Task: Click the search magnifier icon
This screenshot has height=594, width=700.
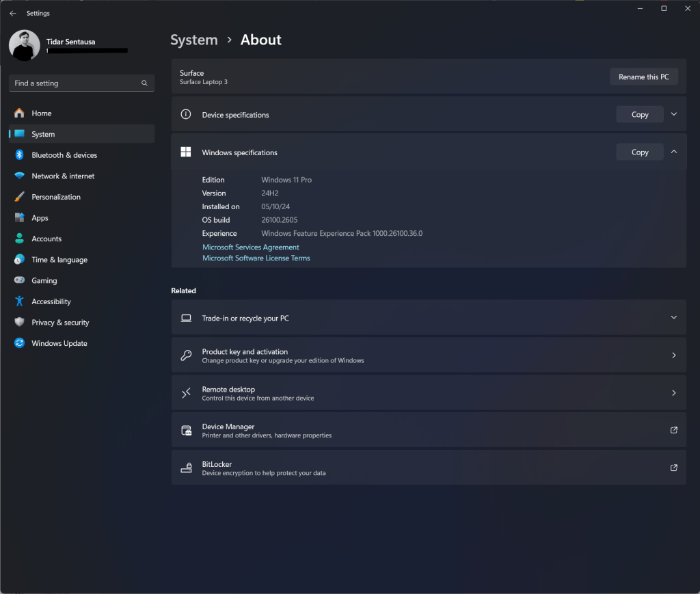Action: click(144, 83)
